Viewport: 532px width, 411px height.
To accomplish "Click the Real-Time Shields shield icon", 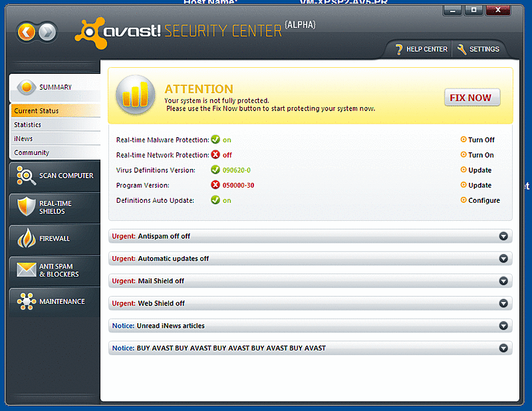I will [27, 206].
